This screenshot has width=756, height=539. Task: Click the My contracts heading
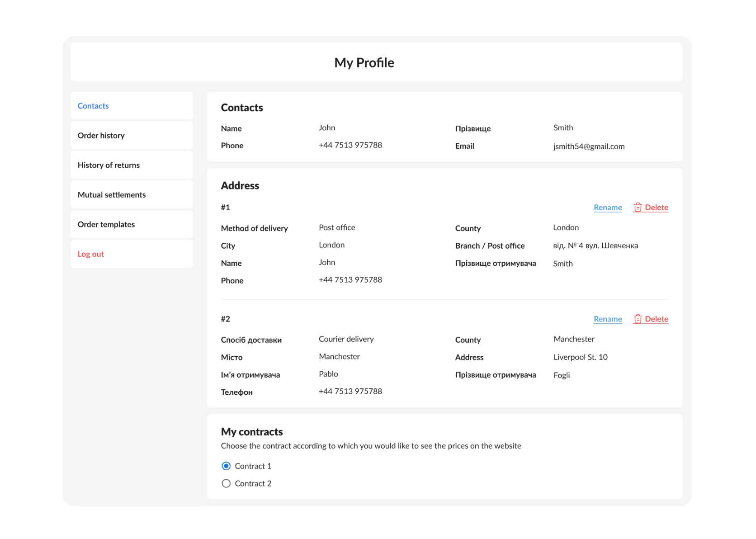(x=252, y=432)
